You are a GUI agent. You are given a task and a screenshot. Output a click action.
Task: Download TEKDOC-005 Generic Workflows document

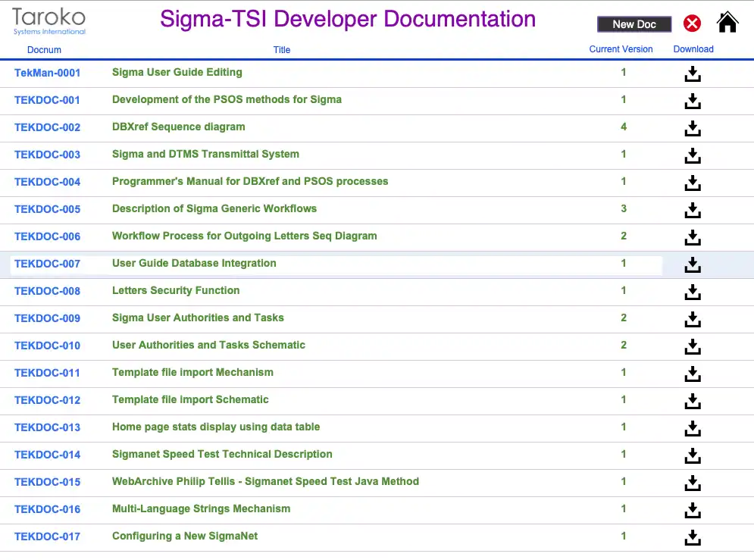[x=693, y=210]
